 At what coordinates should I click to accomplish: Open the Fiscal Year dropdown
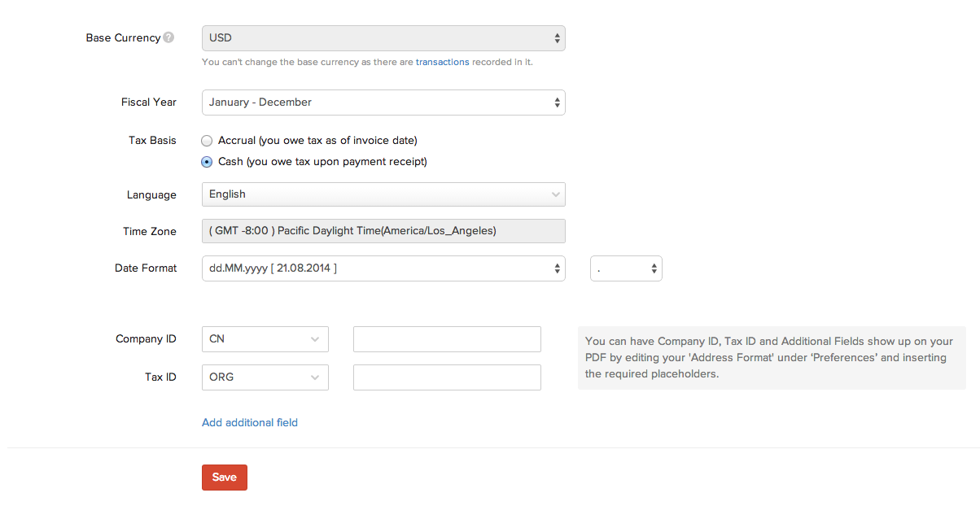tap(383, 103)
